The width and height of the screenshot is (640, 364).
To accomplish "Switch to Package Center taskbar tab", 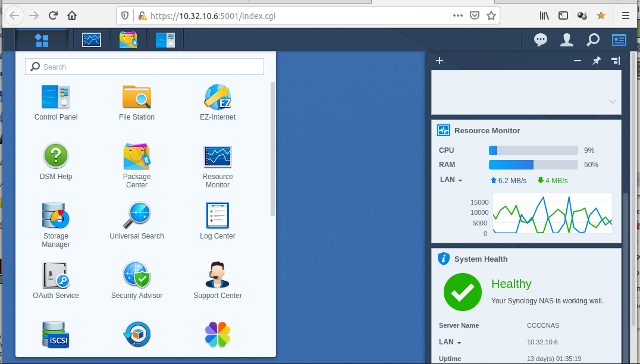I will pyautogui.click(x=128, y=40).
